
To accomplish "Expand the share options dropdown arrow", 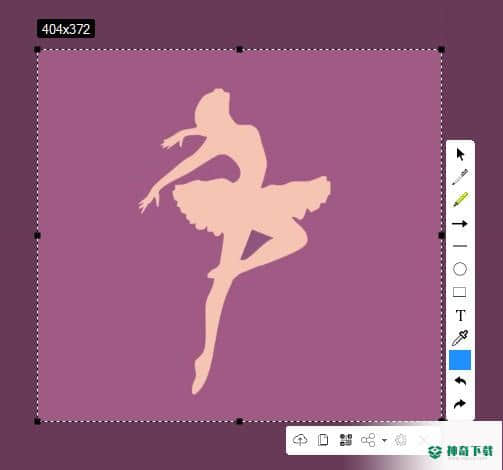I will coord(384,440).
